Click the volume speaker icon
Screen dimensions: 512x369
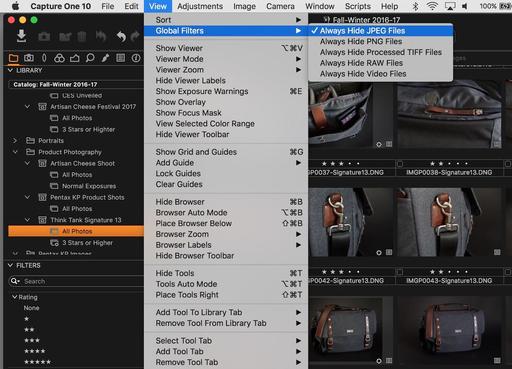(465, 6)
